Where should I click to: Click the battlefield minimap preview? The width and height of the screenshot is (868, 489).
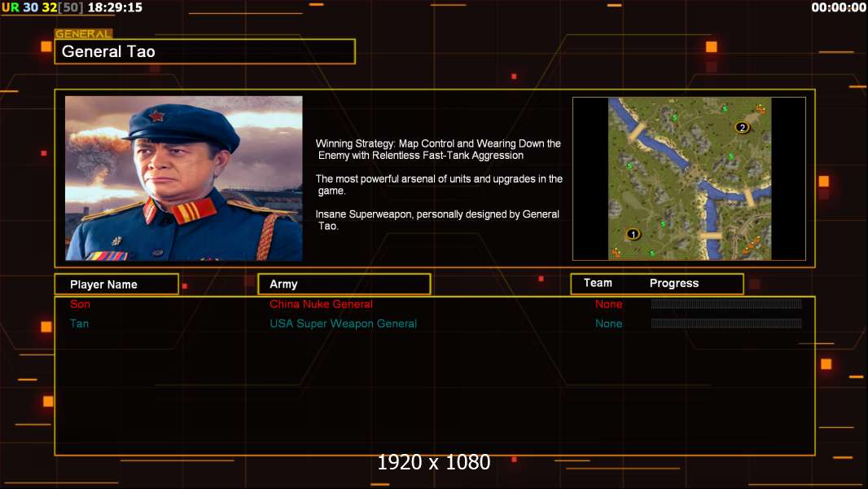(x=689, y=178)
